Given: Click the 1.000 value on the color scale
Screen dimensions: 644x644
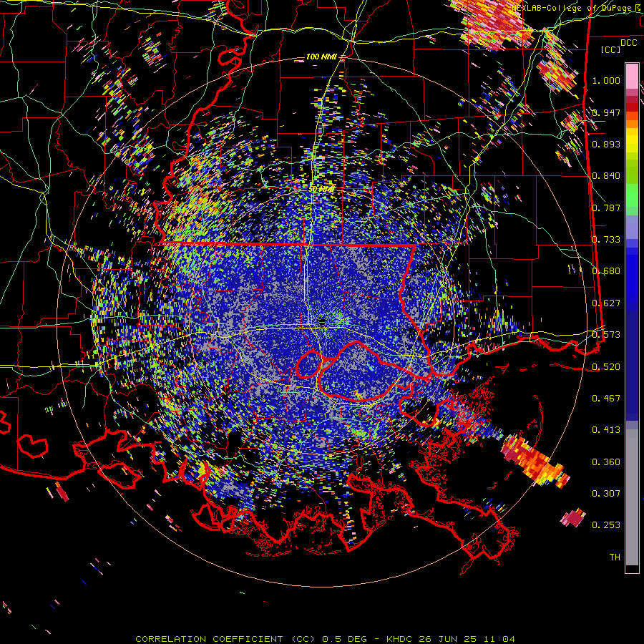Looking at the screenshot, I should click(606, 80).
